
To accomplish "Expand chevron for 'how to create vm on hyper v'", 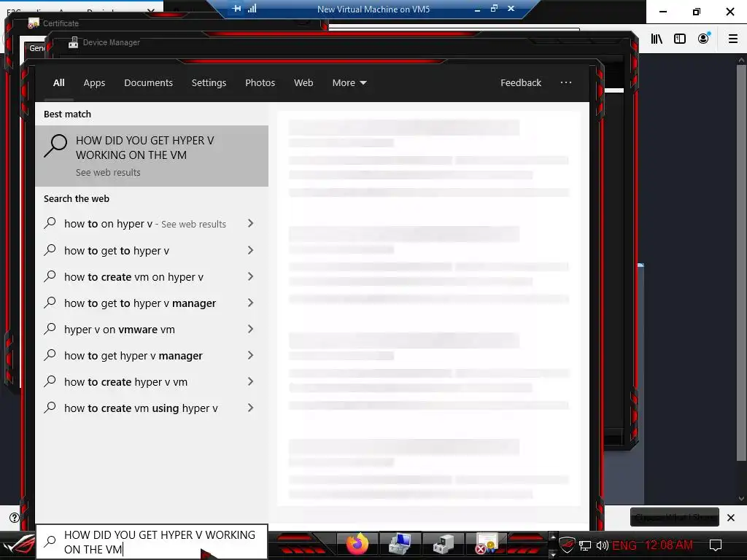I will pos(251,276).
